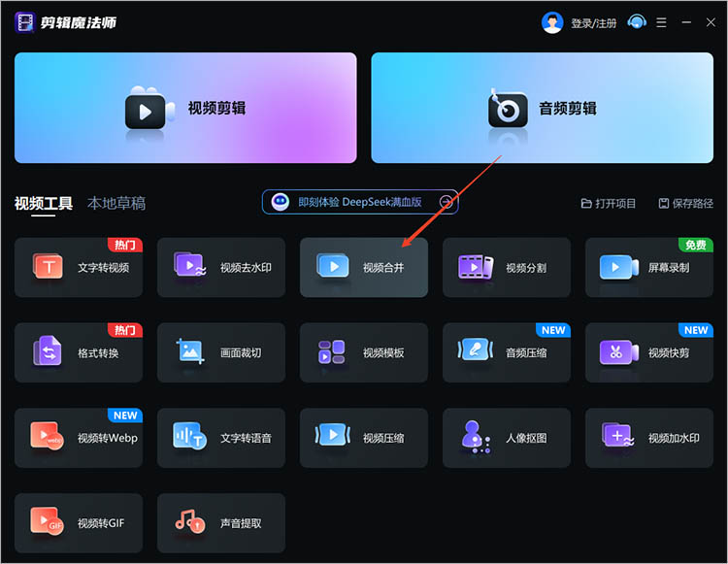Click the DeepSeek满血版 promo banner arrow
The height and width of the screenshot is (564, 728).
coord(447,202)
